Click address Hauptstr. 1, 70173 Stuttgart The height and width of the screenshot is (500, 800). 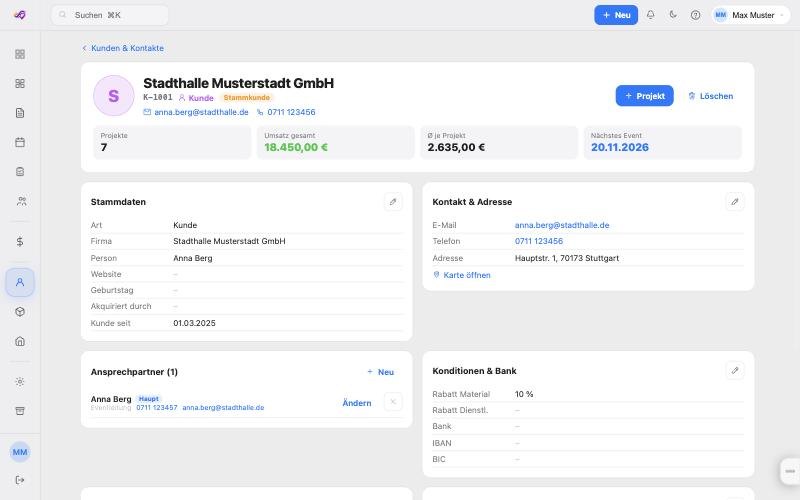567,258
